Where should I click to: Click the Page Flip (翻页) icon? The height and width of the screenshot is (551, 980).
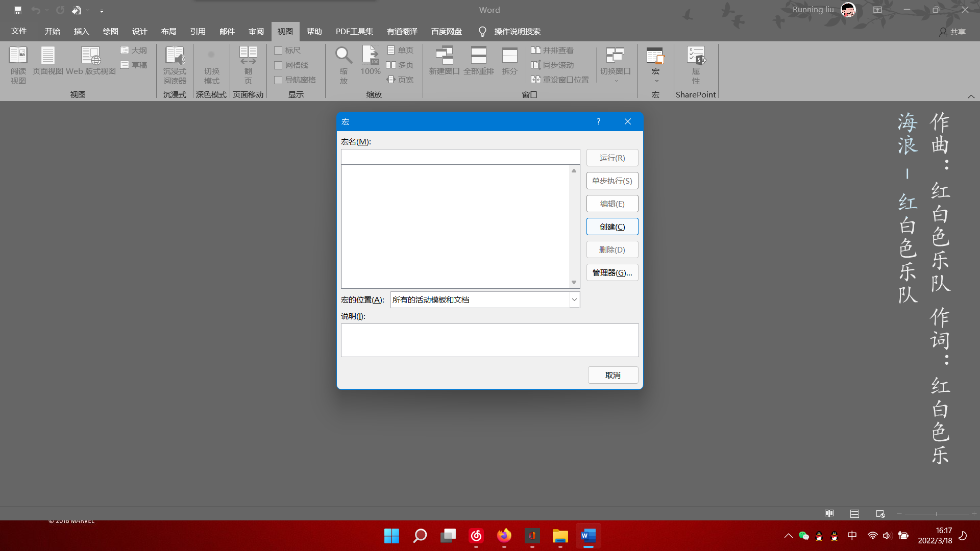coord(248,55)
